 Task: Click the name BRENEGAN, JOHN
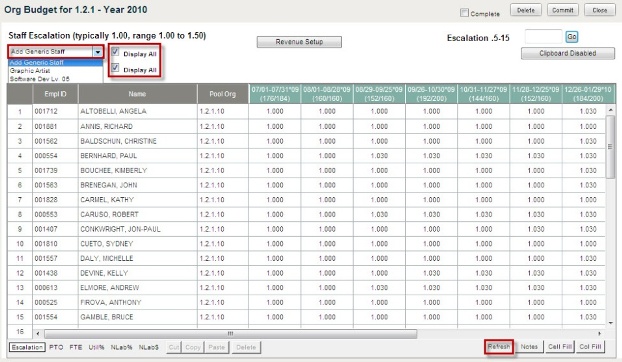pos(109,185)
